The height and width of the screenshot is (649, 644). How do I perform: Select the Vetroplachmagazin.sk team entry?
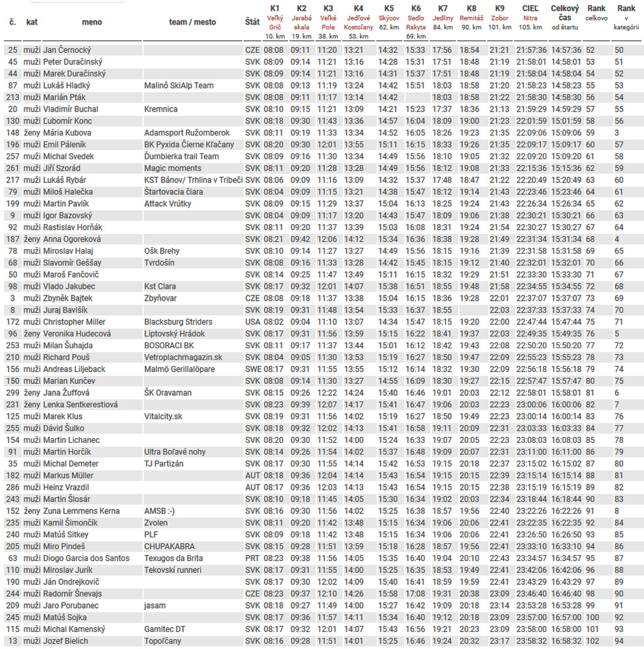[183, 358]
